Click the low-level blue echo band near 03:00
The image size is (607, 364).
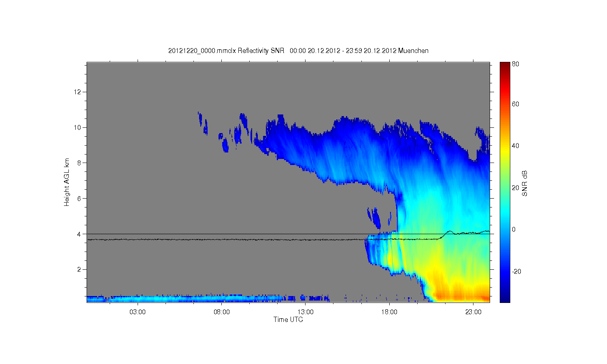138,299
